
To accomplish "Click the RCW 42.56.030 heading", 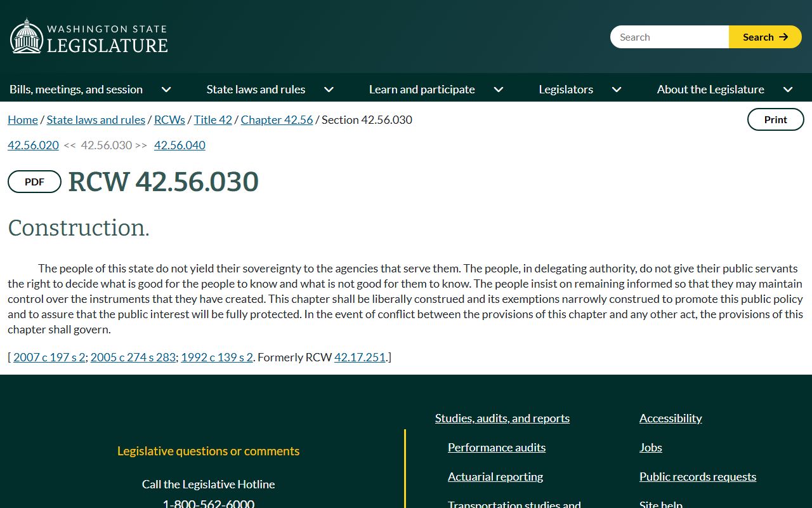I will point(164,182).
